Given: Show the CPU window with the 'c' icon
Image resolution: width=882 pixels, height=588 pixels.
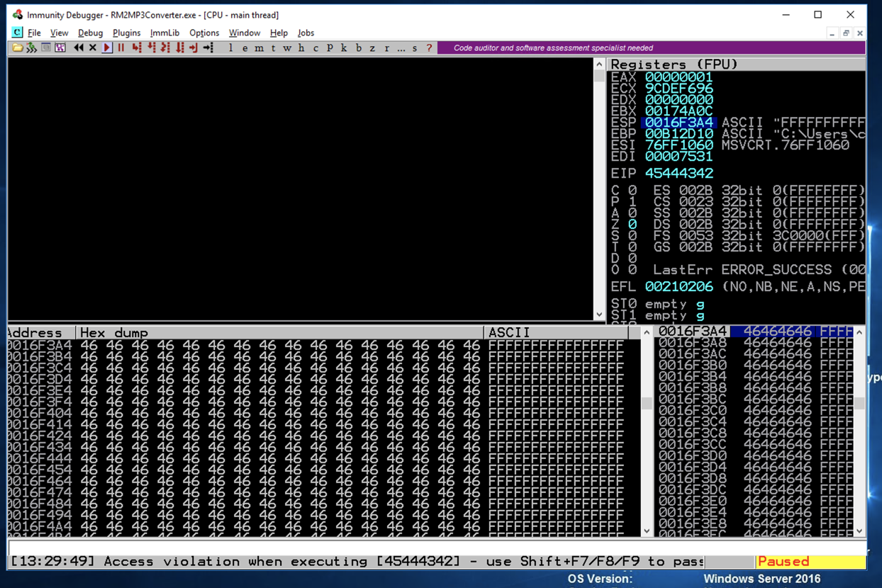Looking at the screenshot, I should (x=316, y=48).
